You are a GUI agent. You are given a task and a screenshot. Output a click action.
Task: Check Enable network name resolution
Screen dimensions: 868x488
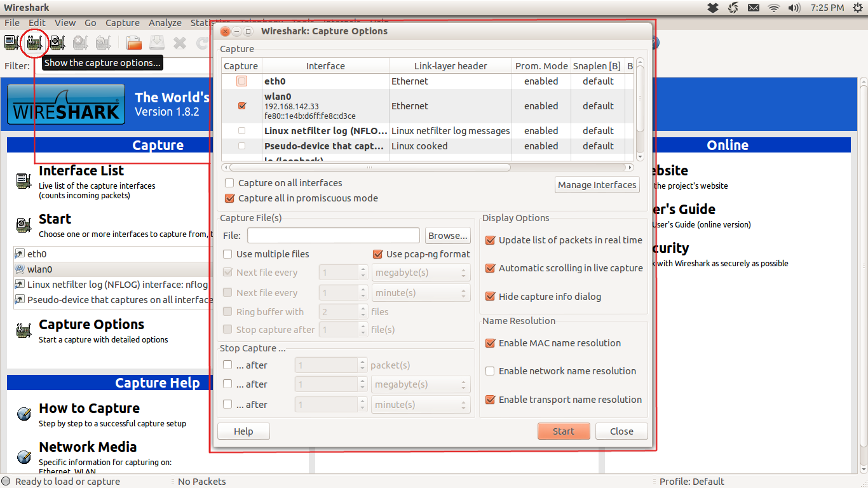[x=490, y=371]
